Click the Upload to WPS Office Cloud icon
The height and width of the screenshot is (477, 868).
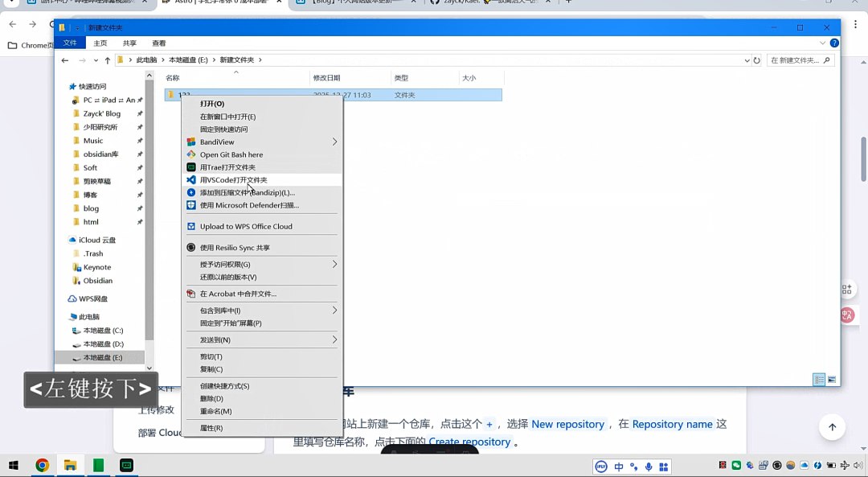191,226
